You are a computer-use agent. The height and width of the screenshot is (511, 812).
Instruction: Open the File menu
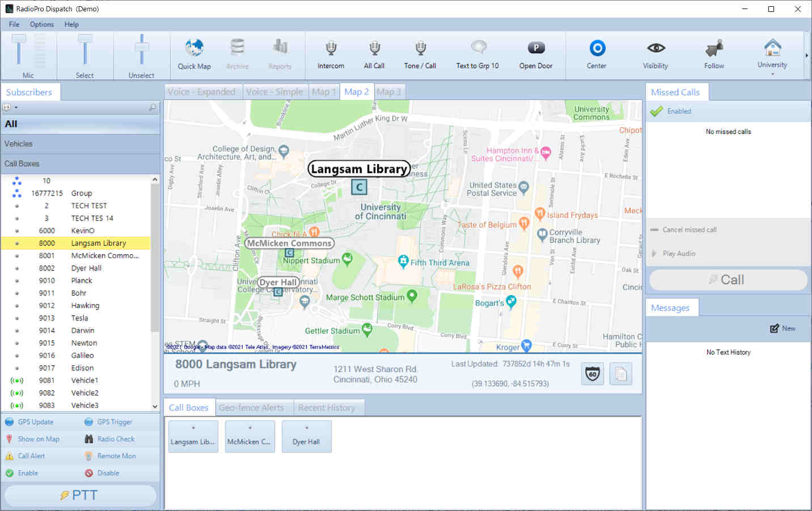coord(14,24)
